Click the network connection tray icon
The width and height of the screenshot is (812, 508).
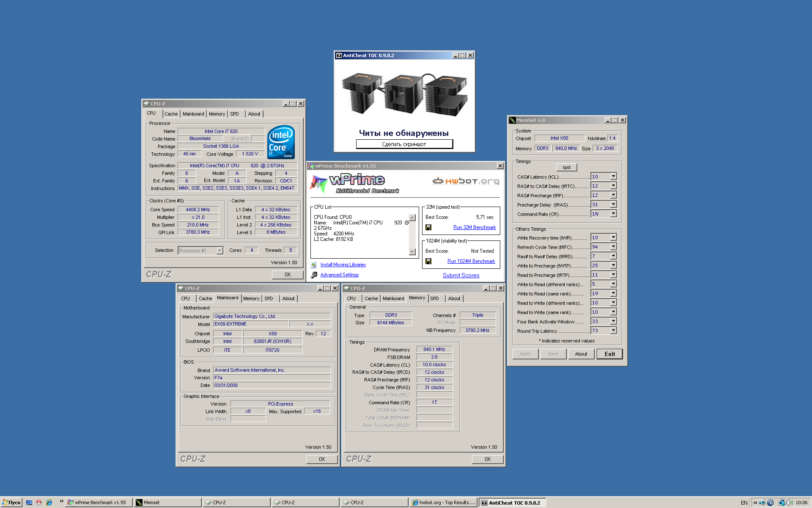(x=782, y=502)
